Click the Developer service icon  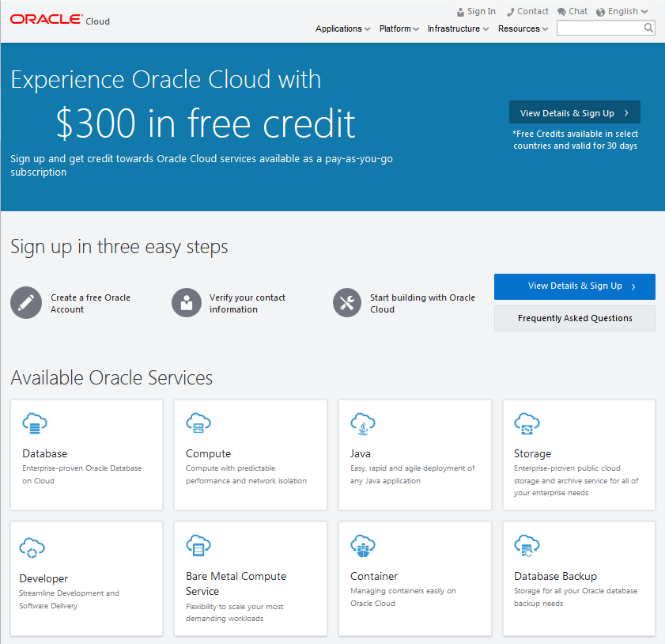point(34,546)
